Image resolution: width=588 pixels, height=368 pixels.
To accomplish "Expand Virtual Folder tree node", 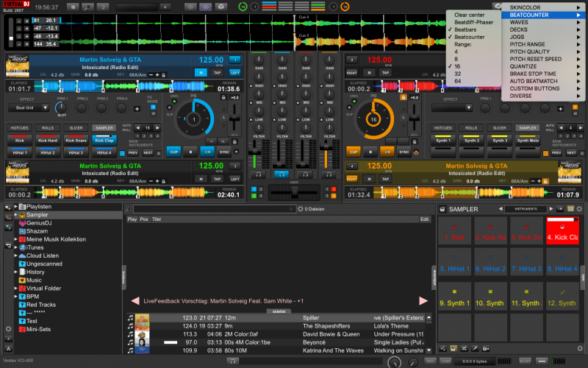I will (15, 288).
